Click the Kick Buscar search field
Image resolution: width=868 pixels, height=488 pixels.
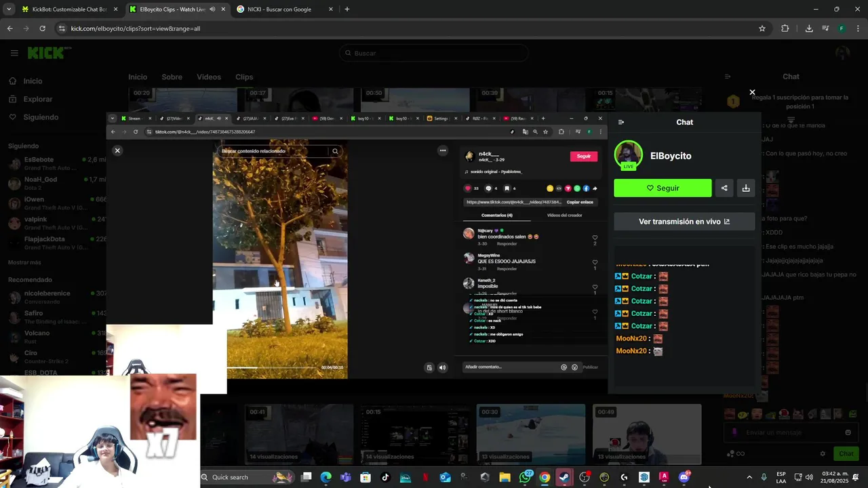434,53
